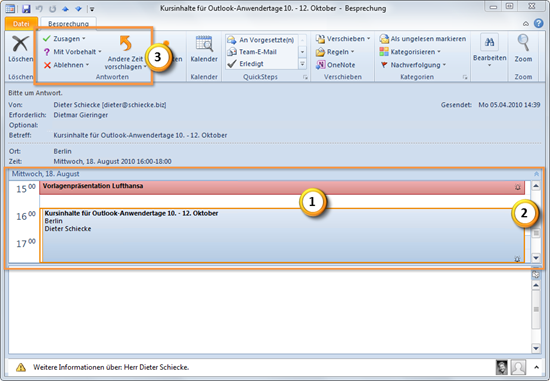Go to next item arrow
The image size is (550, 381).
tap(78, 8)
